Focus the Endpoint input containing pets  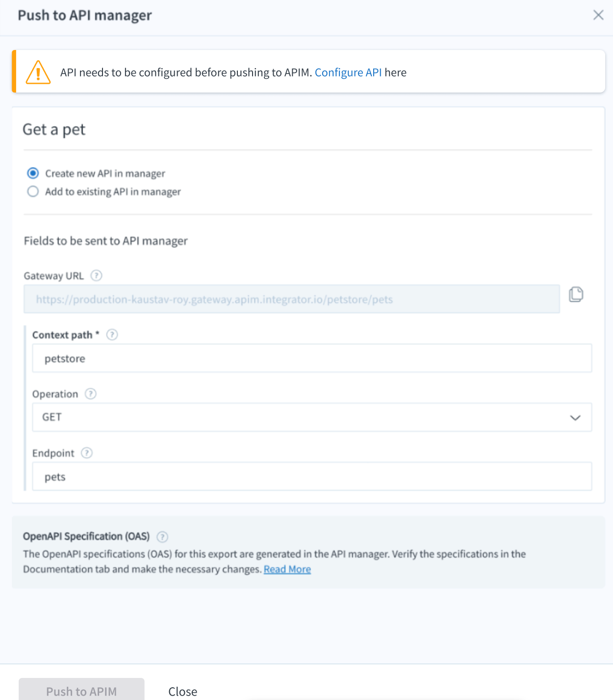[312, 476]
